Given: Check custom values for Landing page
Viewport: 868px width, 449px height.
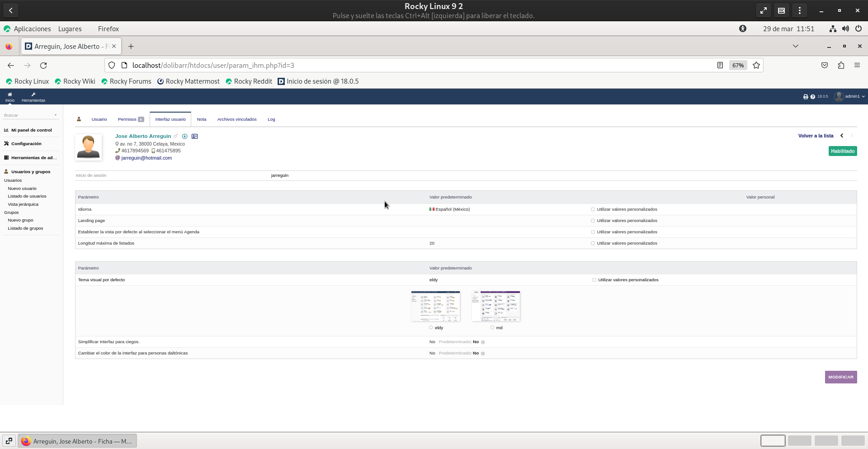Looking at the screenshot, I should point(593,221).
